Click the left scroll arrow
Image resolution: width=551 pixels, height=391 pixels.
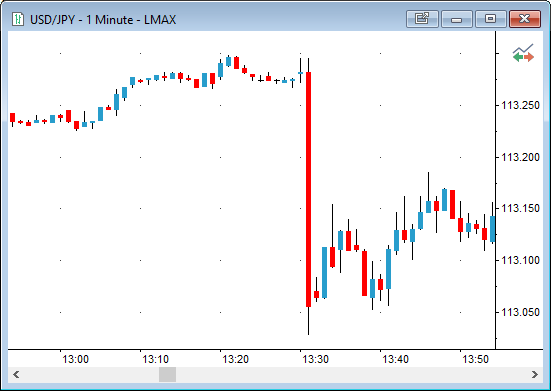coord(16,374)
